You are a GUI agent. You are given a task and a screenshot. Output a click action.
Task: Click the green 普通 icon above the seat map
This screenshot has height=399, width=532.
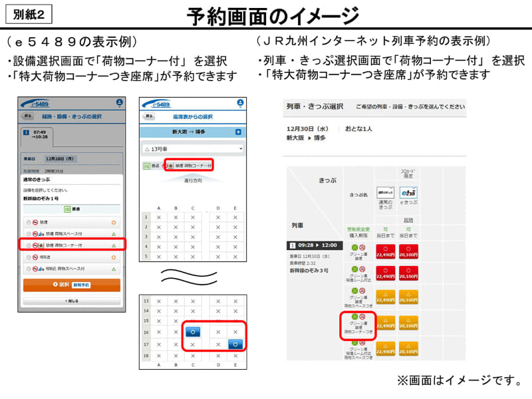146,166
